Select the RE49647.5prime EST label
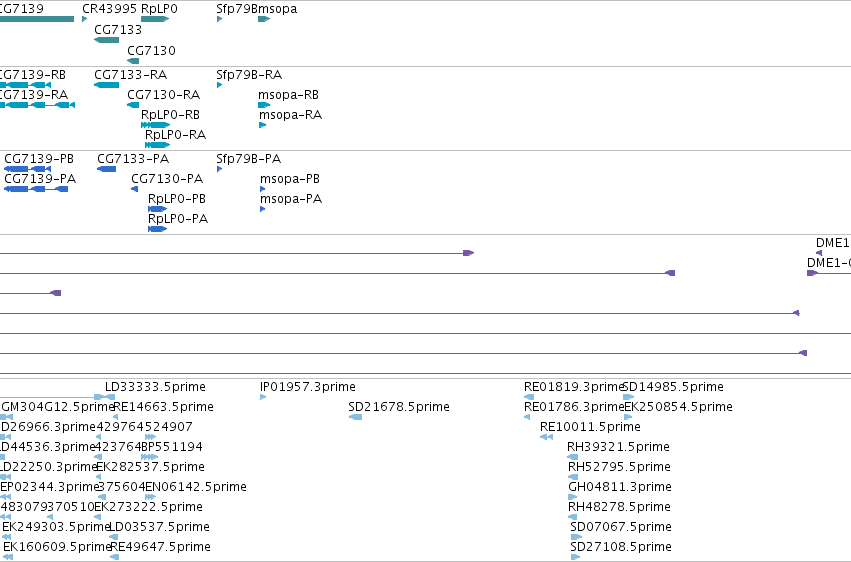 pyautogui.click(x=161, y=547)
